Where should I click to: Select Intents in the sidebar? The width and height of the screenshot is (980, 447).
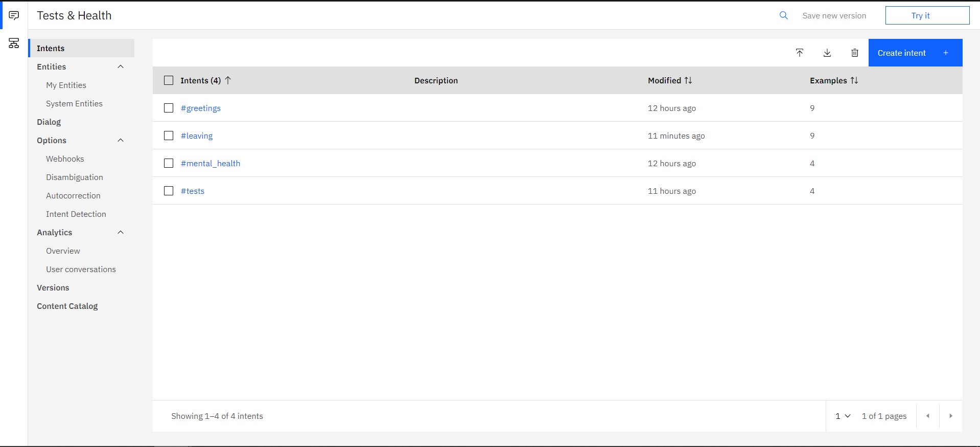tap(82, 48)
